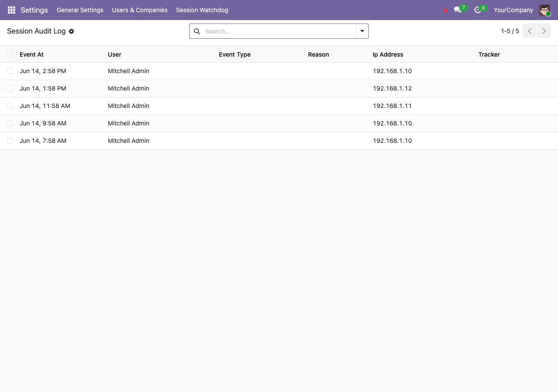The image size is (558, 392).
Task: Expand the search filter options dropdown
Action: tap(362, 31)
